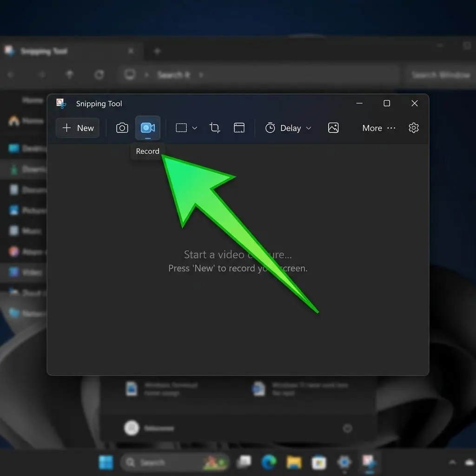This screenshot has width=476, height=476.
Task: Add a new tab in File Explorer
Action: [x=157, y=51]
